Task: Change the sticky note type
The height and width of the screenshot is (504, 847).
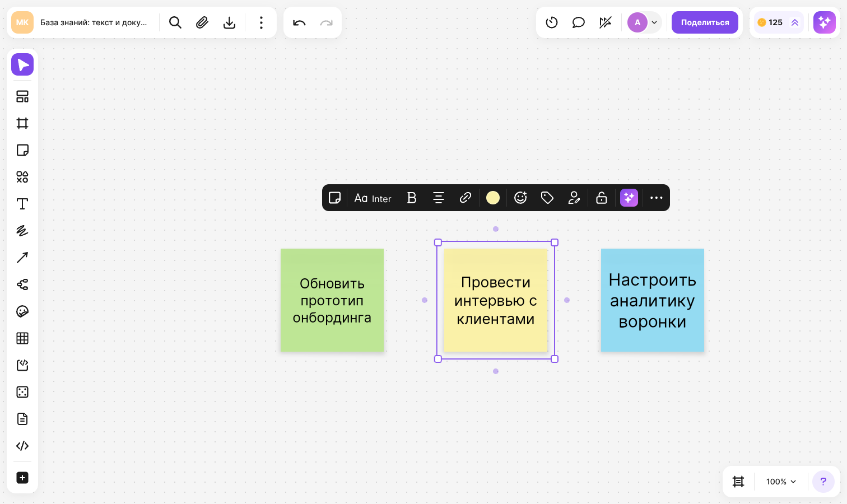Action: [x=334, y=198]
